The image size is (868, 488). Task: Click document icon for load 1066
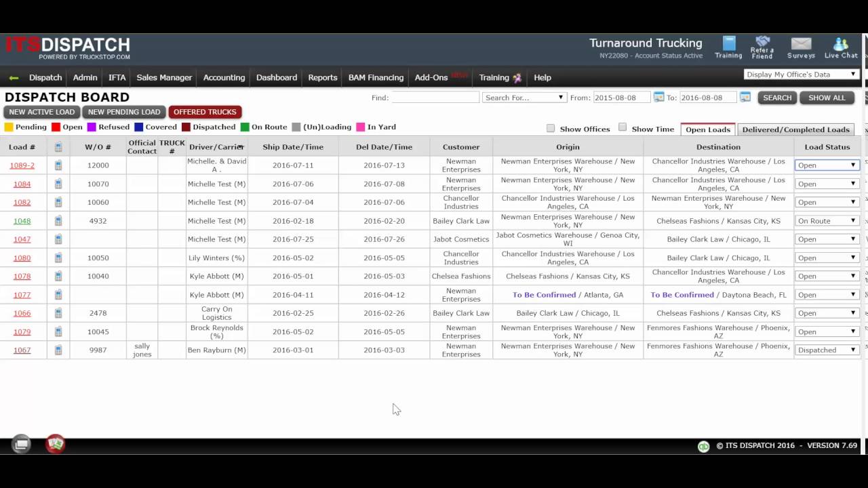click(58, 313)
